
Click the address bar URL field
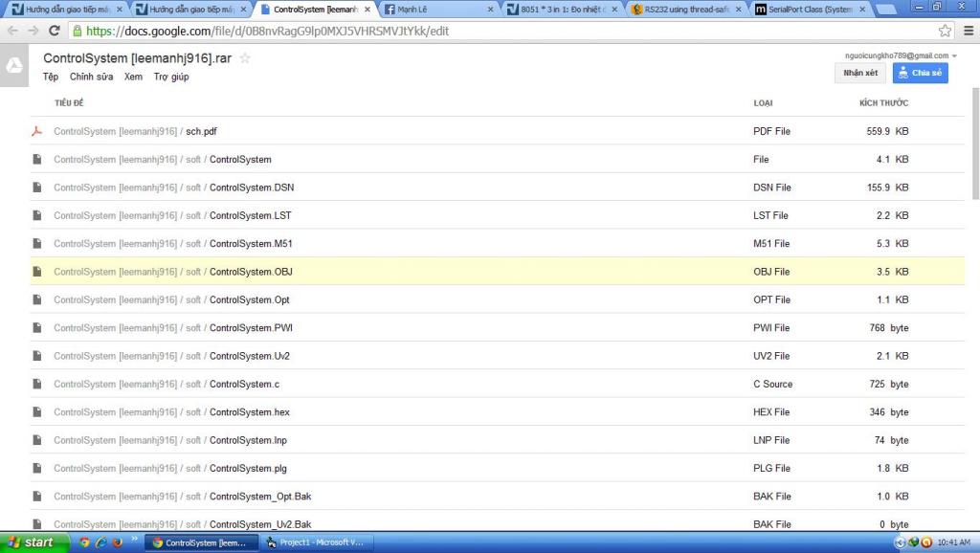(509, 31)
